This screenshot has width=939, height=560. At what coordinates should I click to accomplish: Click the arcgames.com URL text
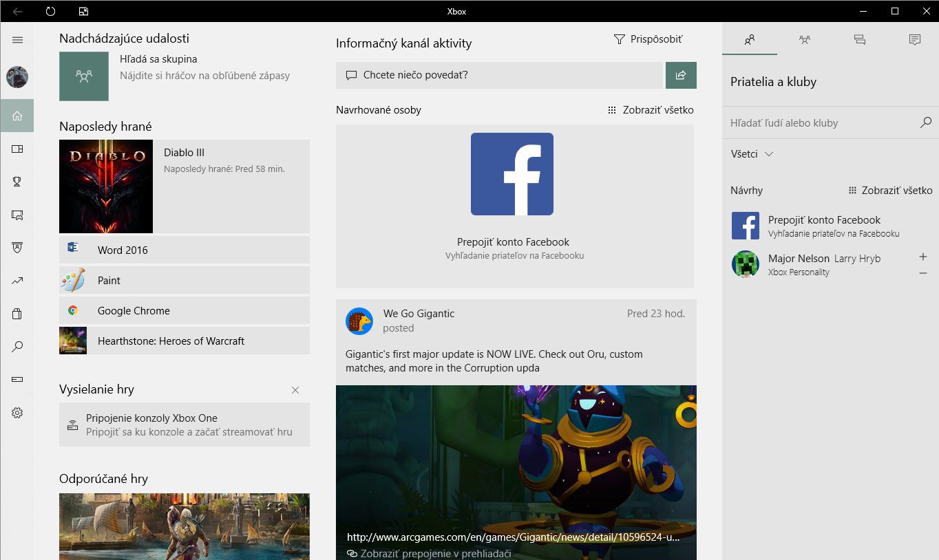(x=514, y=537)
